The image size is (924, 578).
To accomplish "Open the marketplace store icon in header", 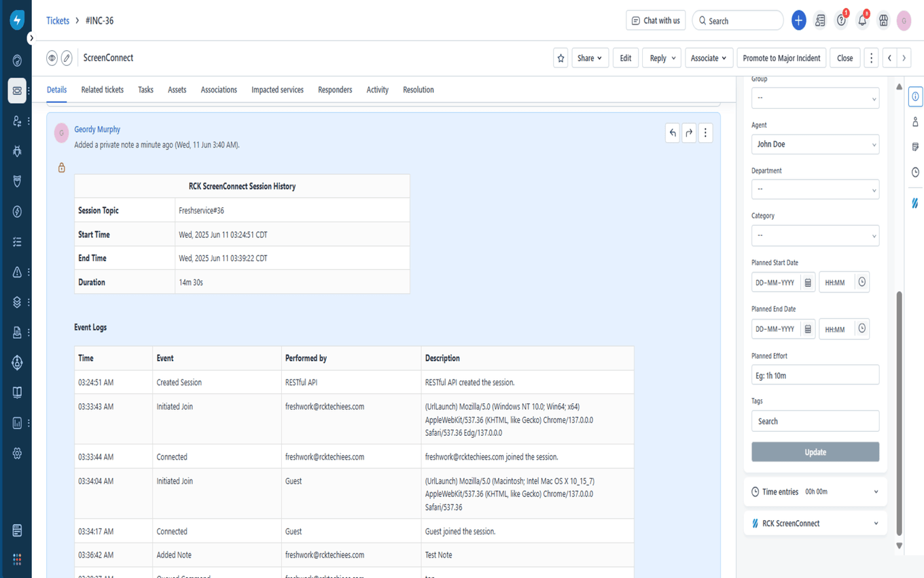I will [x=883, y=20].
